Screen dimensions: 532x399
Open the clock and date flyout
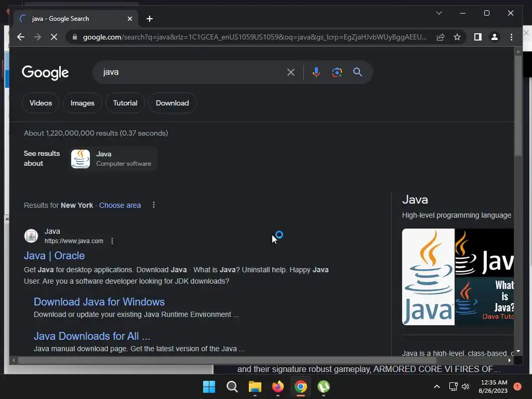493,387
